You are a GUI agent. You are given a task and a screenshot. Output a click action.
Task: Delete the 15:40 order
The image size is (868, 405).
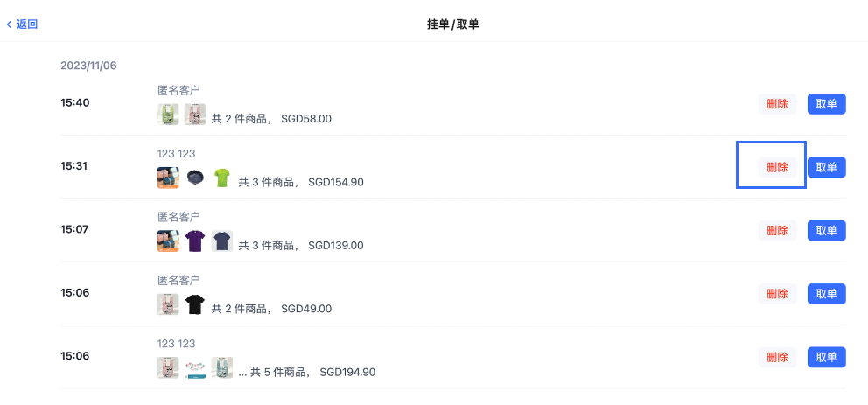point(777,104)
